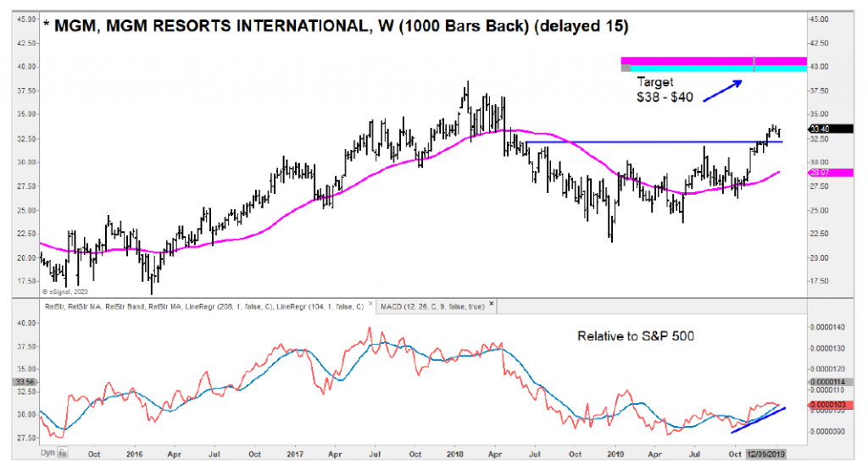Click the 2019 label on the time axis
The height and width of the screenshot is (470, 868).
tap(615, 454)
